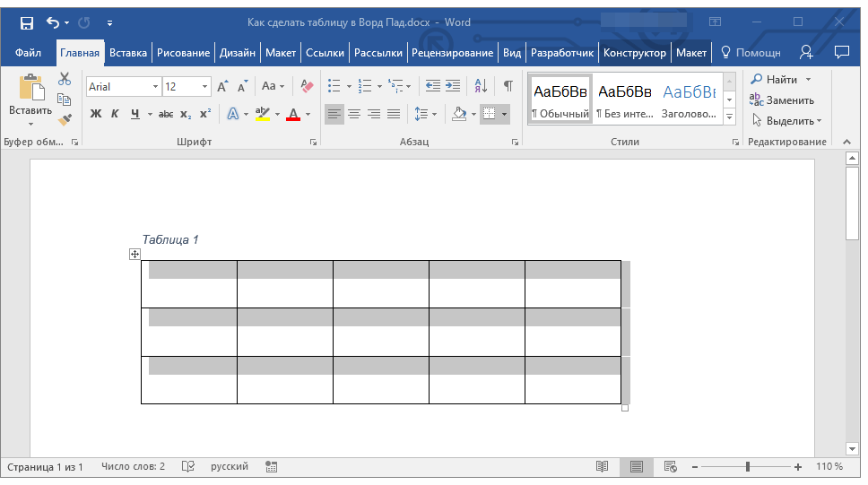Image resolution: width=868 pixels, height=485 pixels.
Task: Click the русский language indicator
Action: 230,467
